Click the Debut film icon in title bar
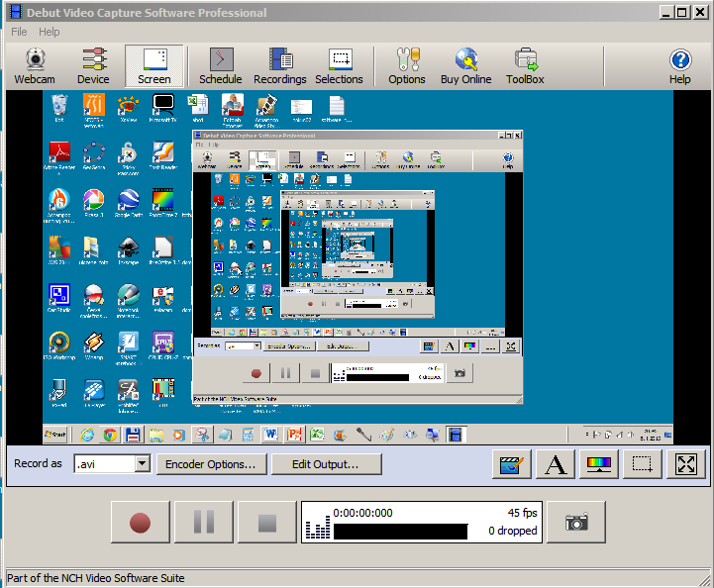 pos(16,12)
